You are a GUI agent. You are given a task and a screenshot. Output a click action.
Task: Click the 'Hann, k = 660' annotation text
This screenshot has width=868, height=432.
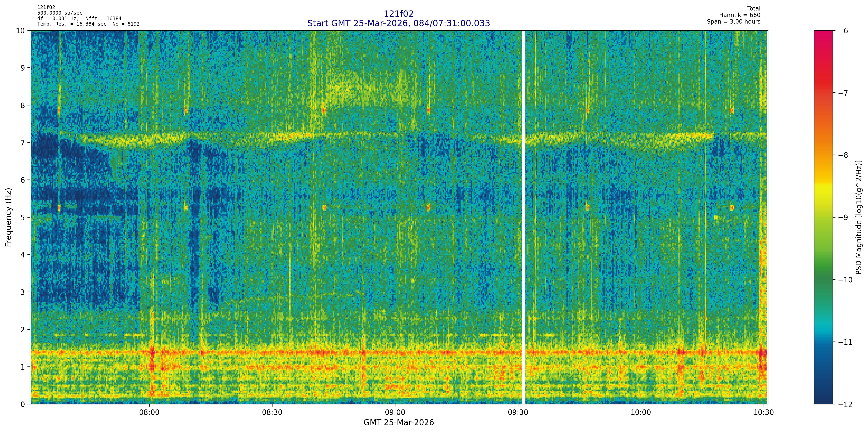[740, 15]
